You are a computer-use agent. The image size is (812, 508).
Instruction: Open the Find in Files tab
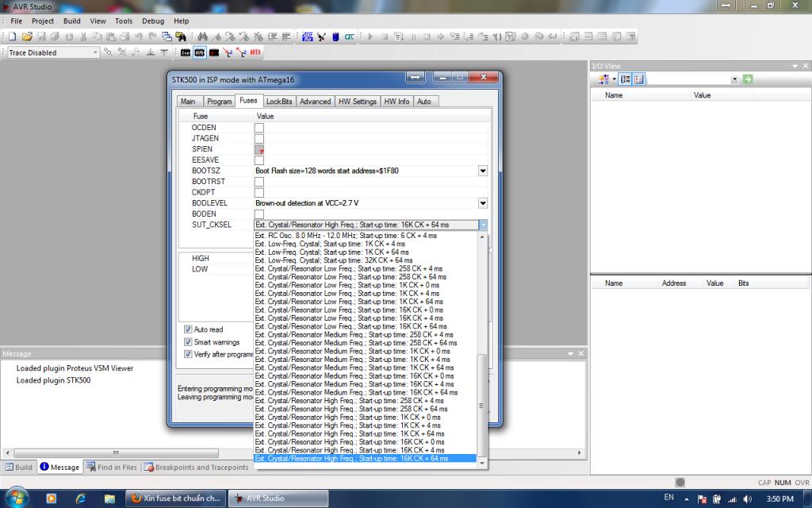point(112,467)
